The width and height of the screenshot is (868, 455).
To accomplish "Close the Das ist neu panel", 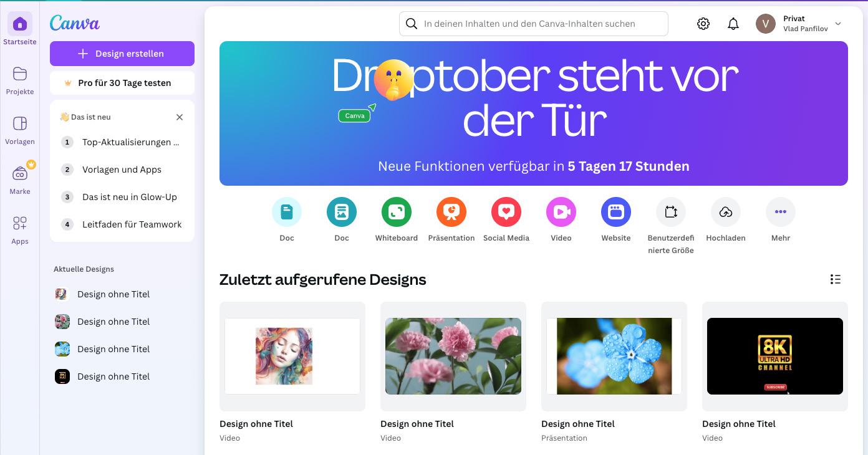I will pyautogui.click(x=180, y=117).
